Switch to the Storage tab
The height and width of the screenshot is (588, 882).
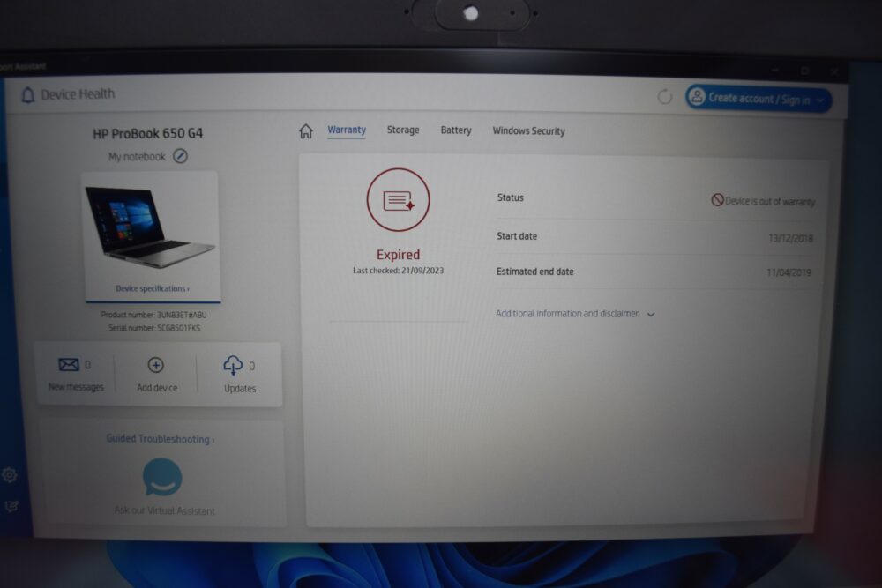coord(403,130)
